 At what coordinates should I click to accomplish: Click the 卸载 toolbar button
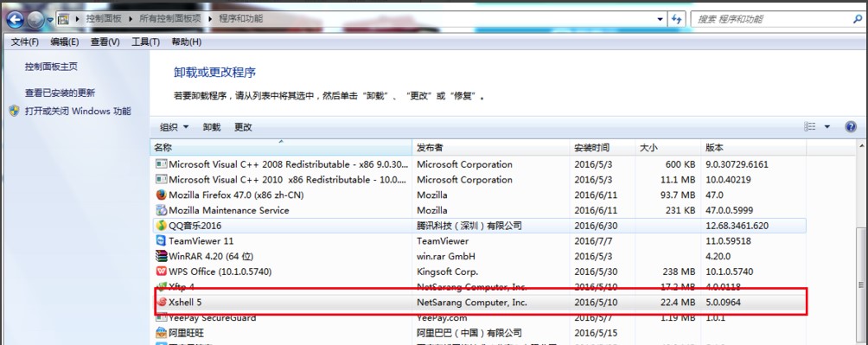pos(212,127)
